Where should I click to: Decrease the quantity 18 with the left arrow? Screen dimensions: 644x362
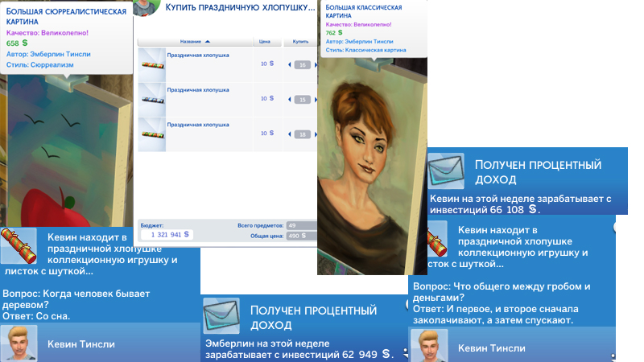(x=290, y=134)
